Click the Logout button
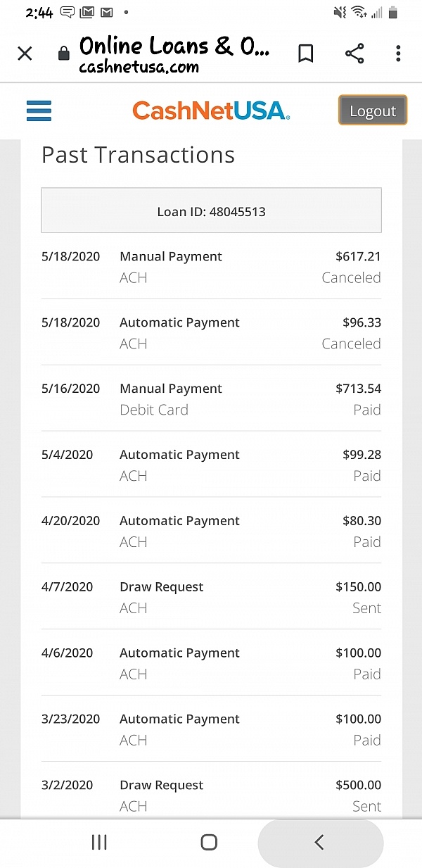422x868 pixels. [373, 111]
